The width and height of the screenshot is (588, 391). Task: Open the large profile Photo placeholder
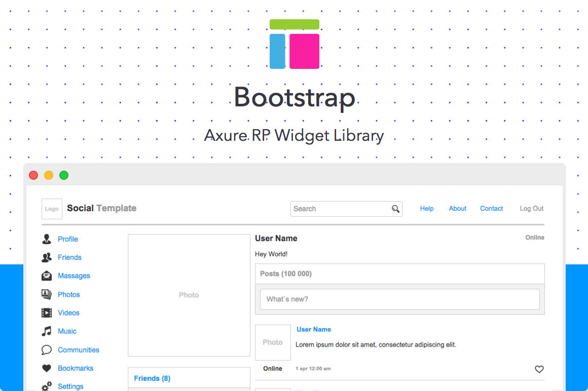[x=189, y=295]
